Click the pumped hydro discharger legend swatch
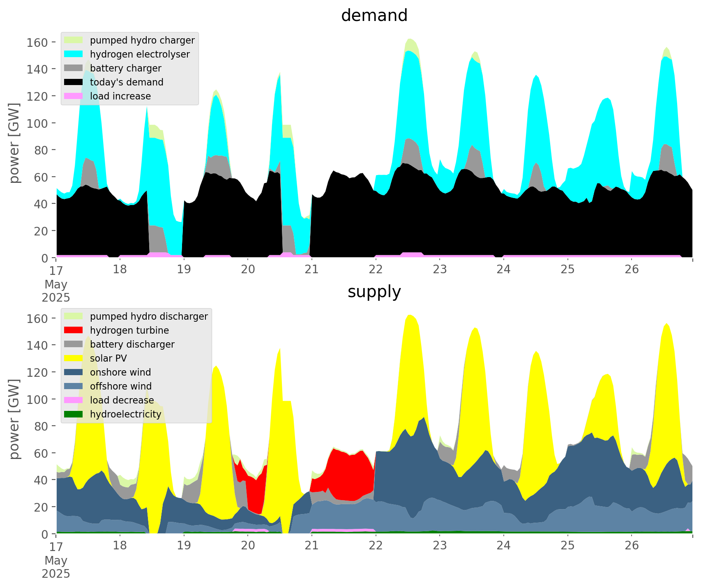Viewport: 701px width, 588px height. click(74, 316)
